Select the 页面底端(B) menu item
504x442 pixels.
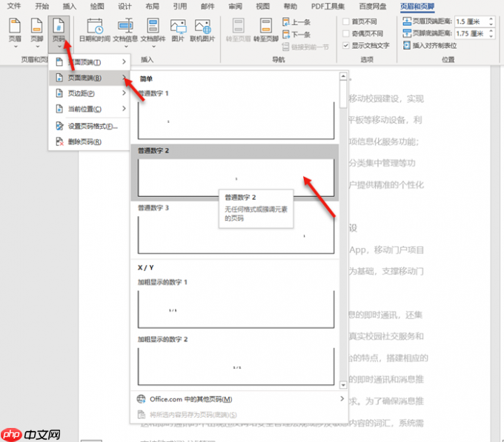[x=89, y=78]
